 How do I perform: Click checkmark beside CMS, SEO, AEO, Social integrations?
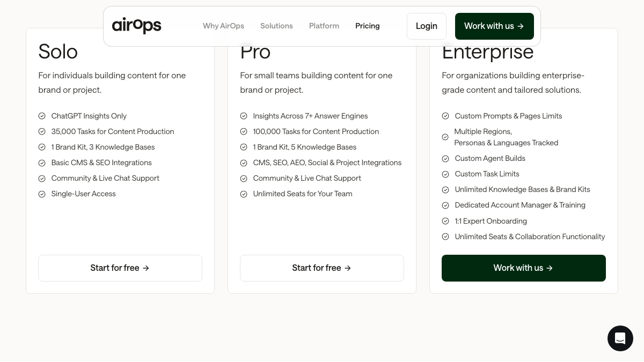pos(244,162)
